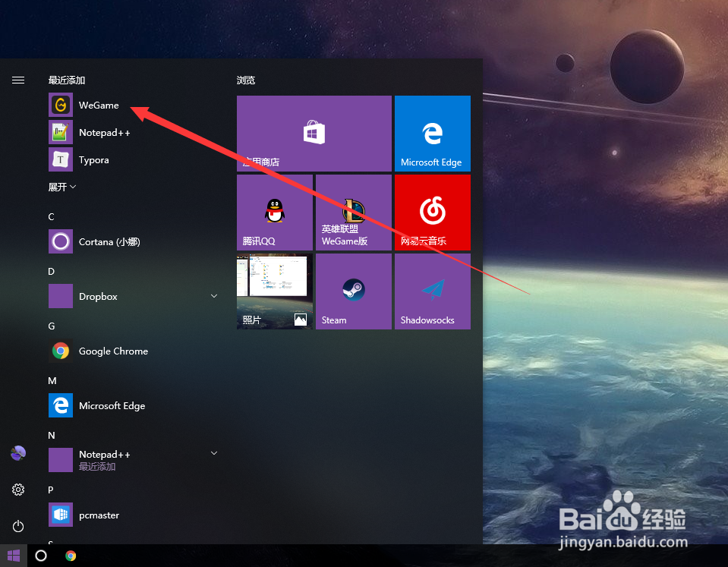Open Cortana circle on the taskbar
Image resolution: width=728 pixels, height=567 pixels.
click(x=41, y=556)
